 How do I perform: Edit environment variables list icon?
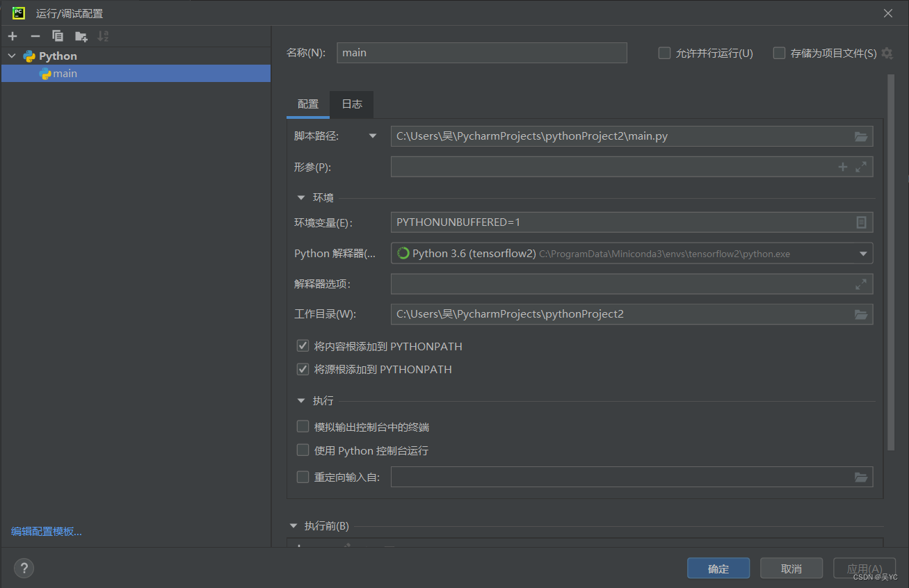861,222
